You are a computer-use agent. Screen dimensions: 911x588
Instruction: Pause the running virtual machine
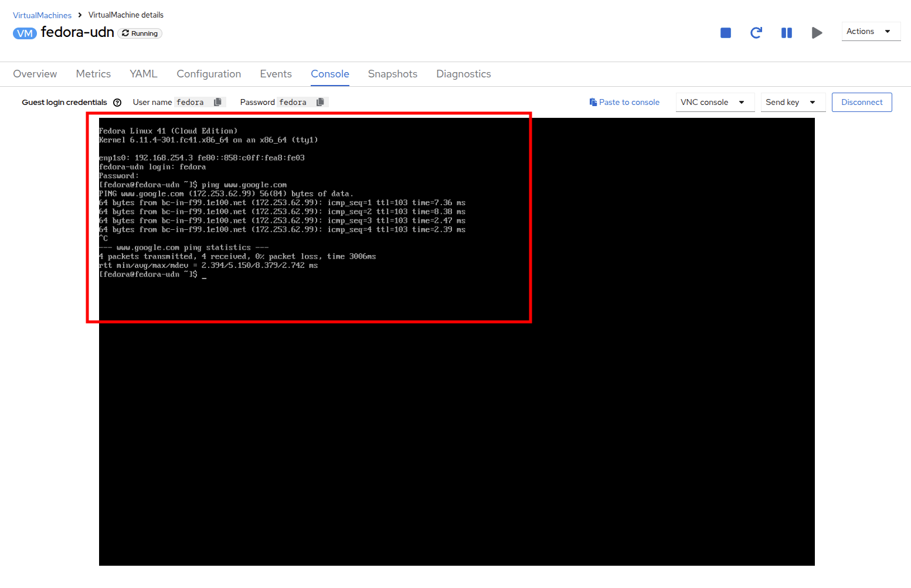pos(786,33)
